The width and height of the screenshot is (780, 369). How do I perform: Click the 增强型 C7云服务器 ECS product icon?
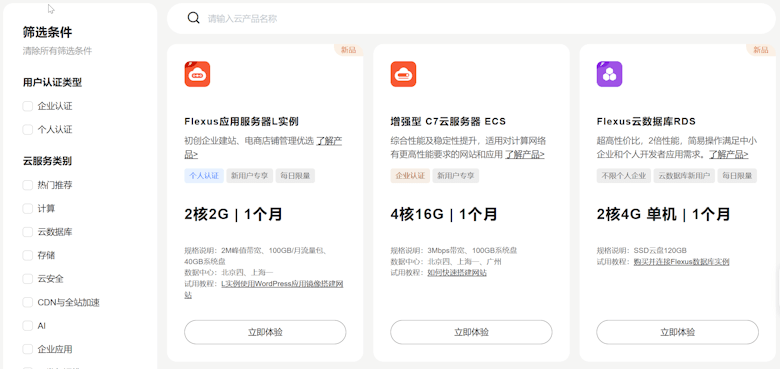pyautogui.click(x=403, y=74)
